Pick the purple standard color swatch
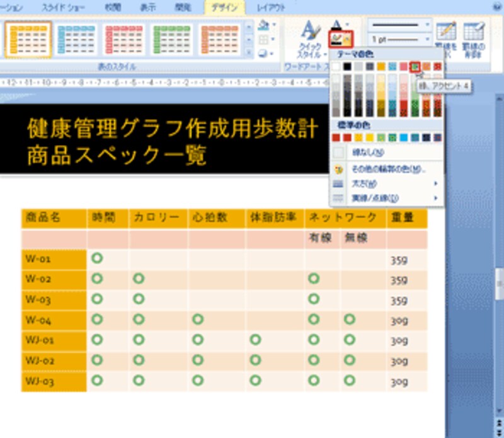The image size is (504, 438). pyautogui.click(x=437, y=137)
